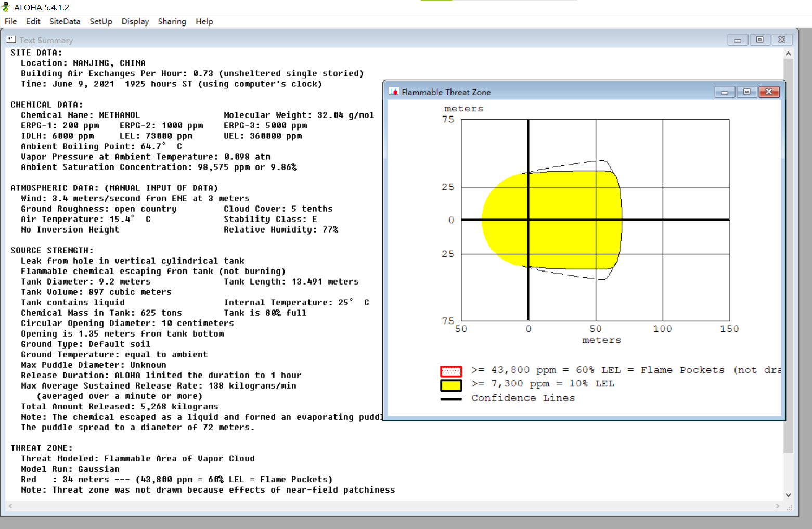Open the File menu
Image resolution: width=812 pixels, height=529 pixels.
pos(10,21)
